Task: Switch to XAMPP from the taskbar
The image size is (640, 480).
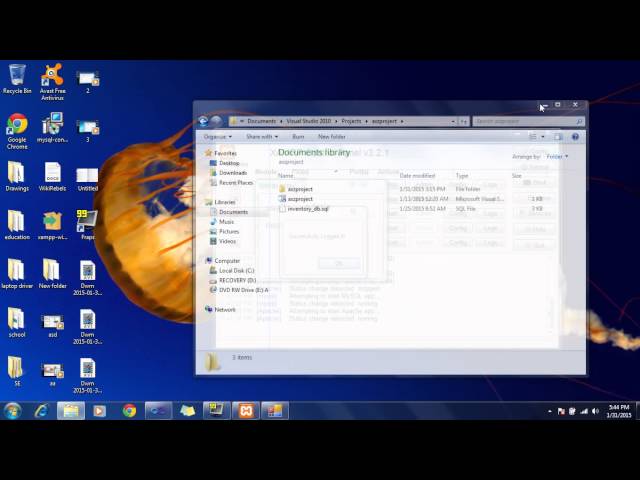Action: pyautogui.click(x=246, y=411)
